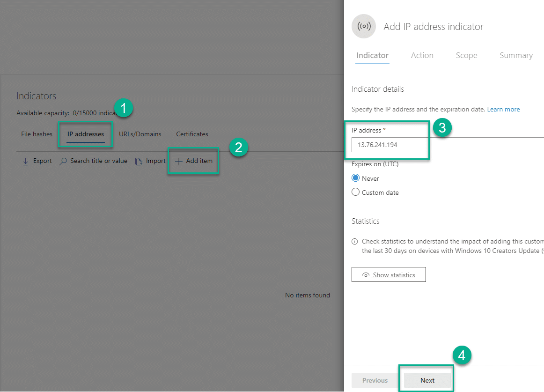
Task: Open Search title or value
Action: [x=98, y=161]
